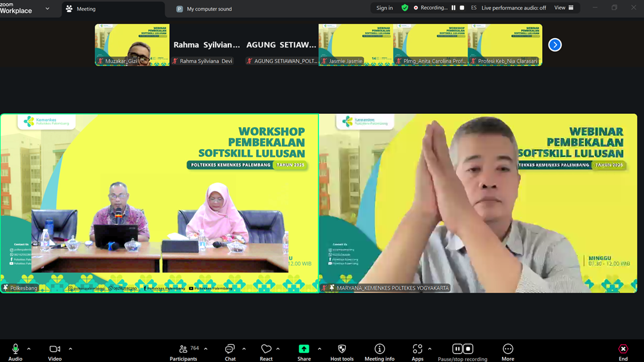The image size is (644, 362).
Task: Expand video options arrow next to Video
Action: tap(70, 349)
